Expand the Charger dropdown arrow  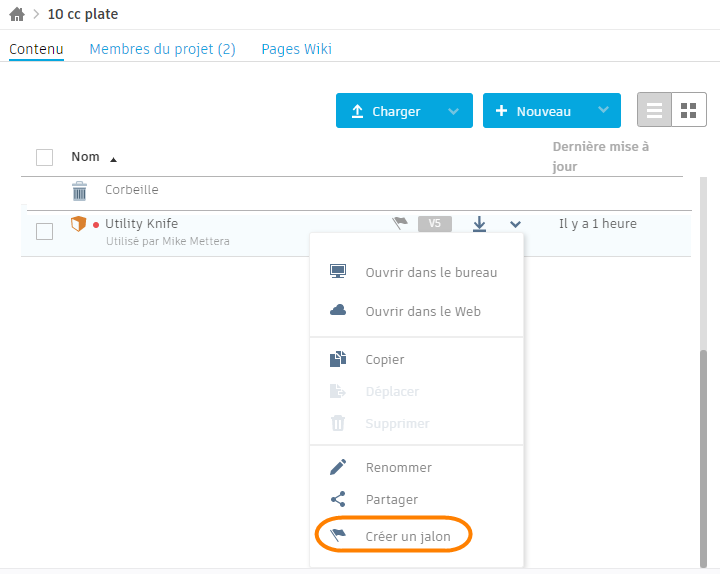453,111
